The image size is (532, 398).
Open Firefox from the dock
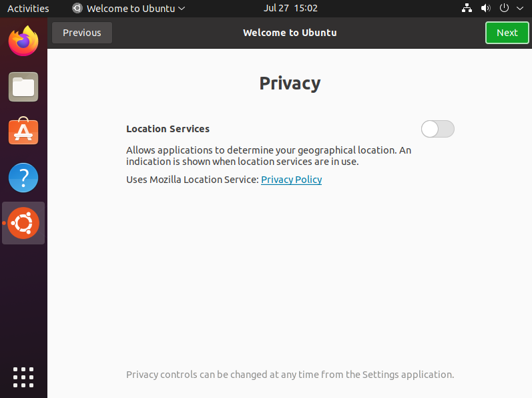(23, 41)
